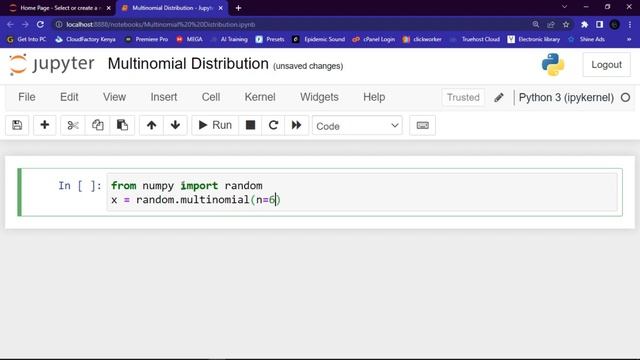The image size is (640, 360).
Task: Run the current cell
Action: [x=215, y=125]
